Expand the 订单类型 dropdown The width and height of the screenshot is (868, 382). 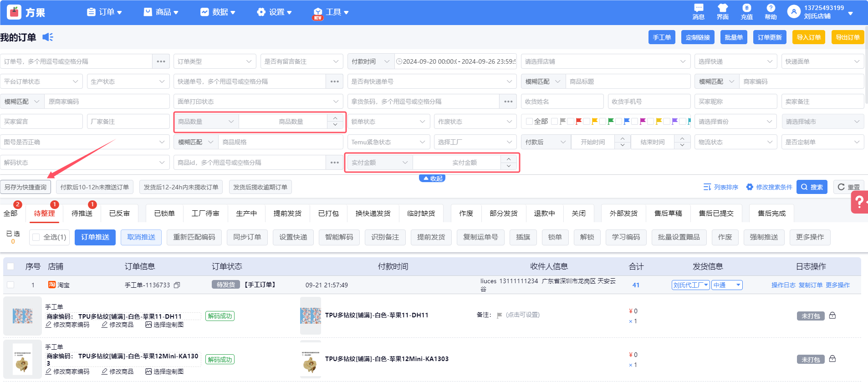coord(214,61)
